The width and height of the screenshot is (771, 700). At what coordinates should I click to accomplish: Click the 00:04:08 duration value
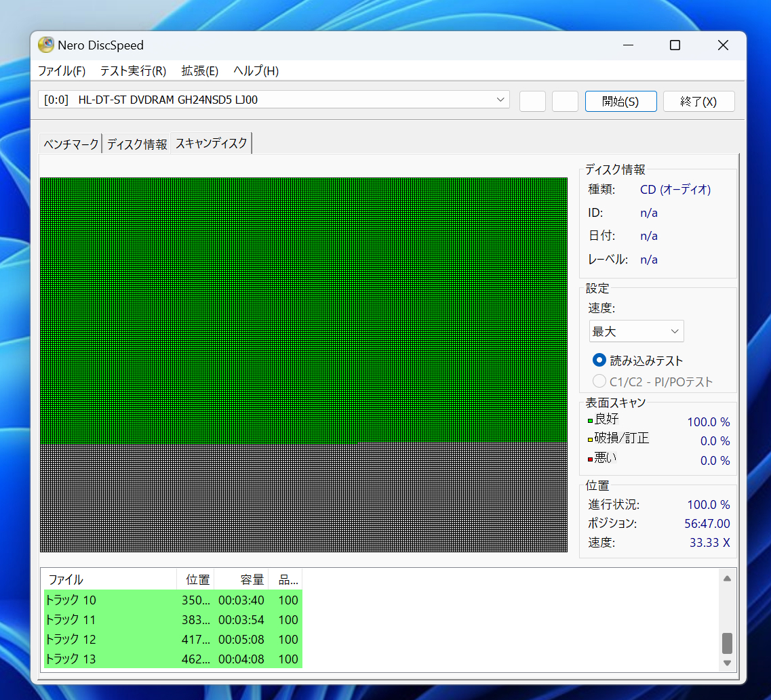point(241,659)
